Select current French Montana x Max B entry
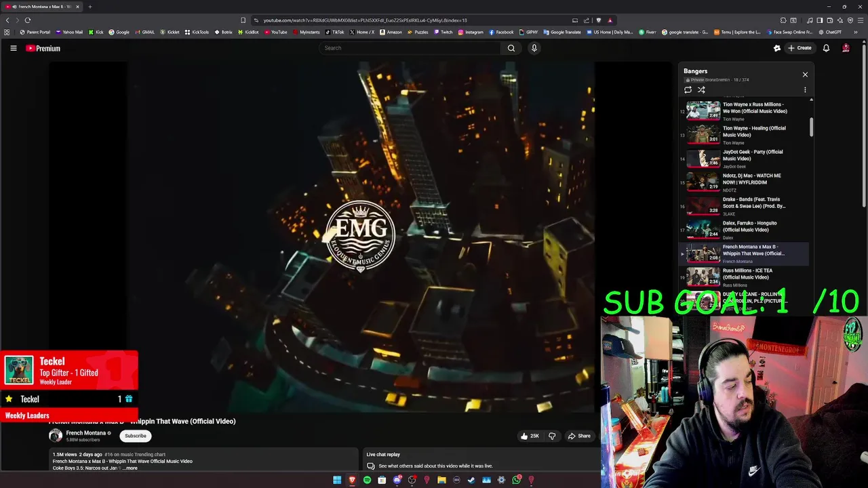Image resolution: width=868 pixels, height=488 pixels. [x=744, y=253]
